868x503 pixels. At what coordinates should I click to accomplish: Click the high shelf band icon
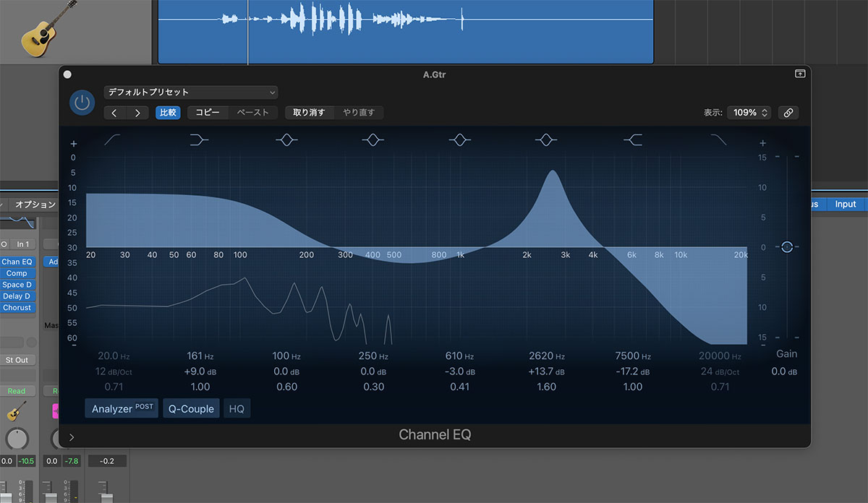coord(633,140)
